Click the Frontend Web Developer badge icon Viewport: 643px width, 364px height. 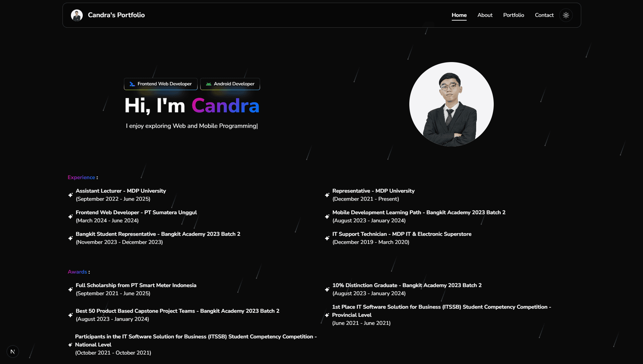coord(132,84)
